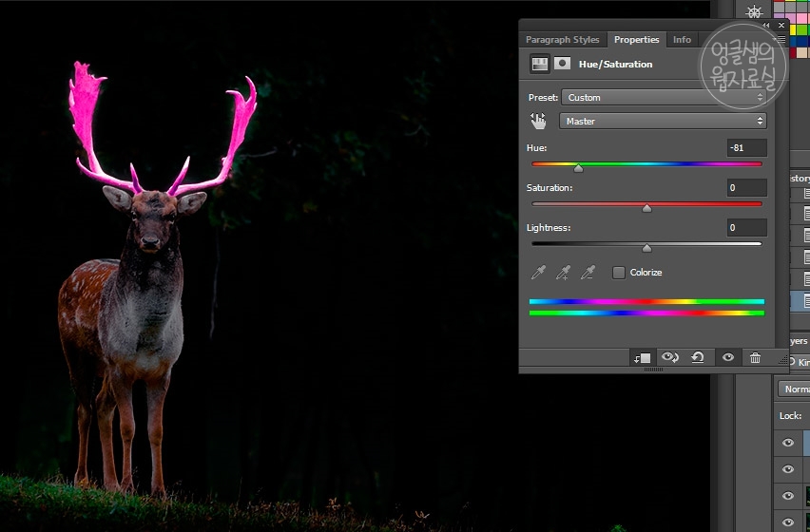The width and height of the screenshot is (810, 532).
Task: Enable the Colorize checkbox
Action: (618, 273)
